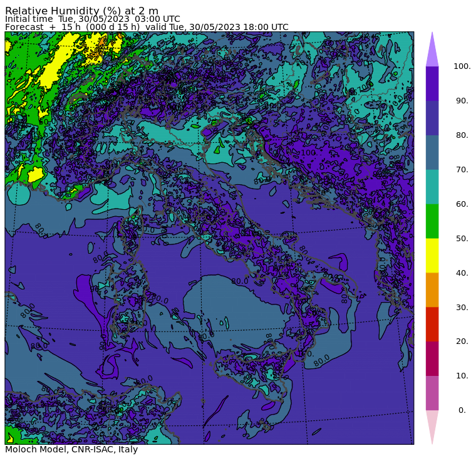The width and height of the screenshot is (476, 458).
Task: Click the '80.' colorbar label
Action: 462,135
